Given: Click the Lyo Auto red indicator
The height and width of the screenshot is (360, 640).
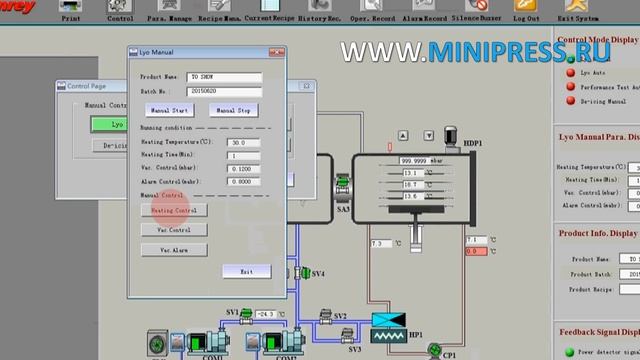Looking at the screenshot, I should 571,73.
